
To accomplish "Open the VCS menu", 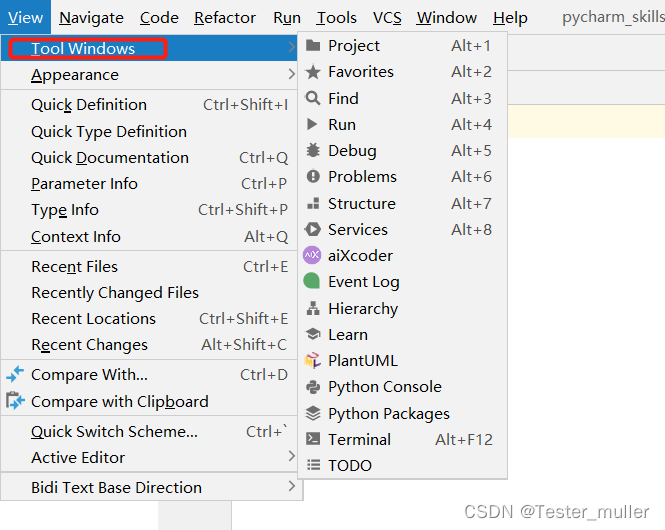I will pos(387,17).
